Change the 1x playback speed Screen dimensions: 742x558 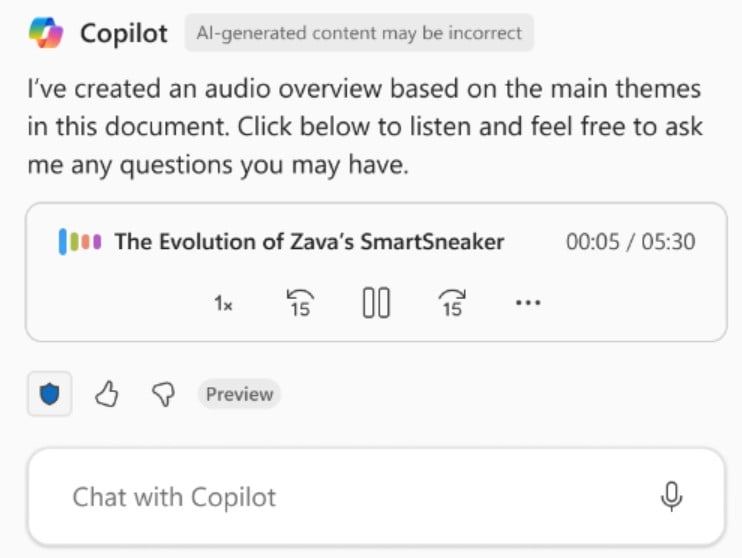click(224, 303)
